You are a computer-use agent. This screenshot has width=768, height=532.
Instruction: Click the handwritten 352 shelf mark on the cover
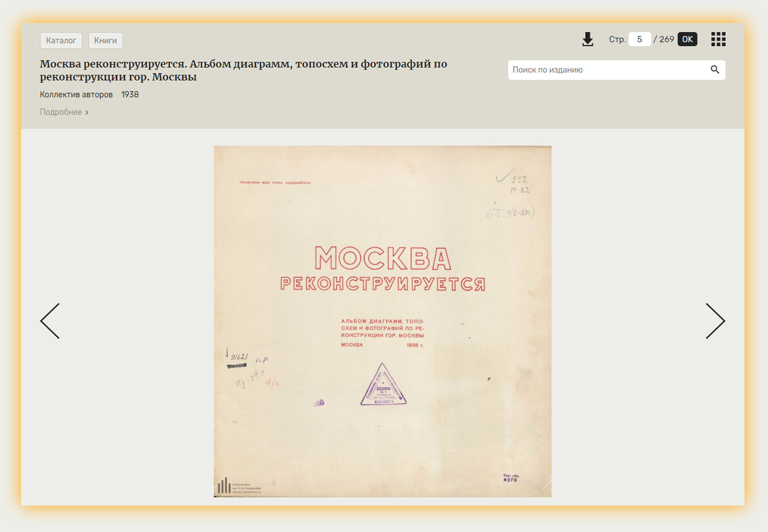coord(519,179)
